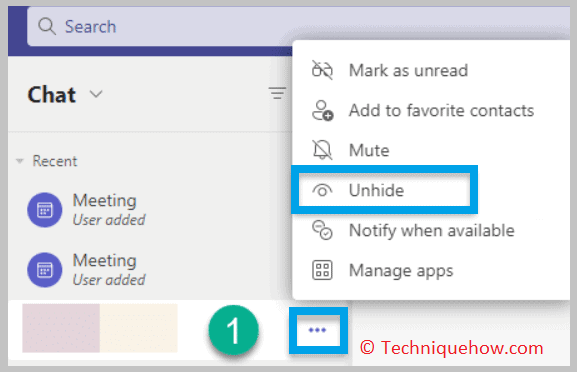This screenshot has width=577, height=372.
Task: Click the Manage apps grid icon
Action: [322, 270]
